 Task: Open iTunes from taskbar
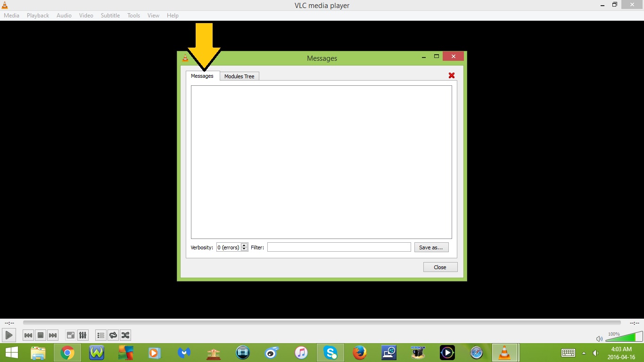301,353
